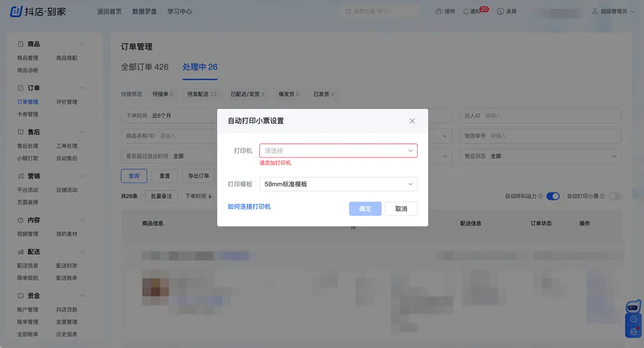Image resolution: width=644 pixels, height=348 pixels.
Task: Collapse the 售后 sidebar section
Action: [x=83, y=132]
